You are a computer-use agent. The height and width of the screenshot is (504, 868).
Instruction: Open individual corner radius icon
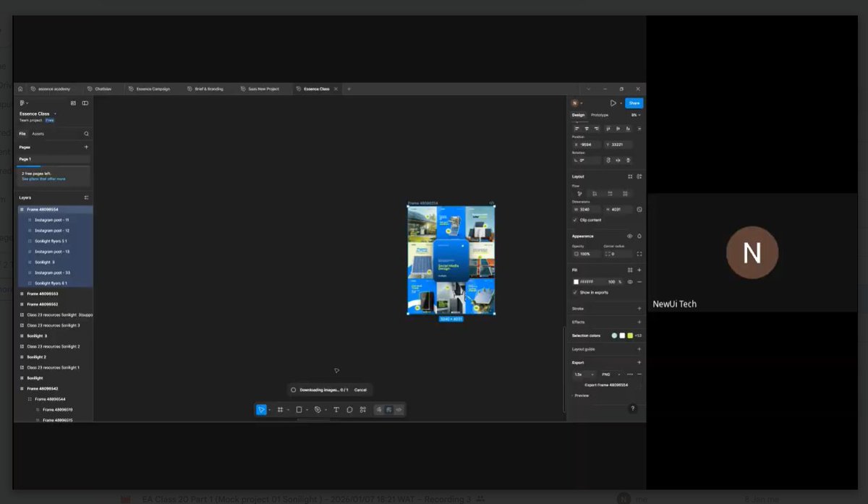click(639, 254)
